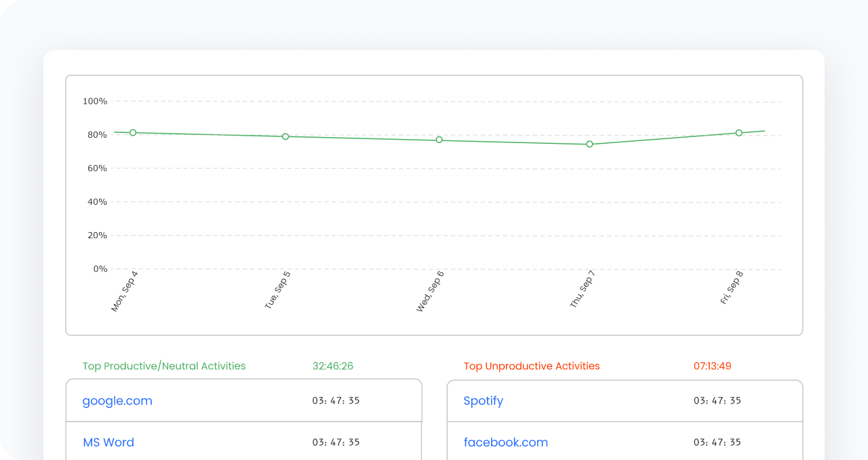
Task: Click the google.com time value
Action: pos(336,401)
